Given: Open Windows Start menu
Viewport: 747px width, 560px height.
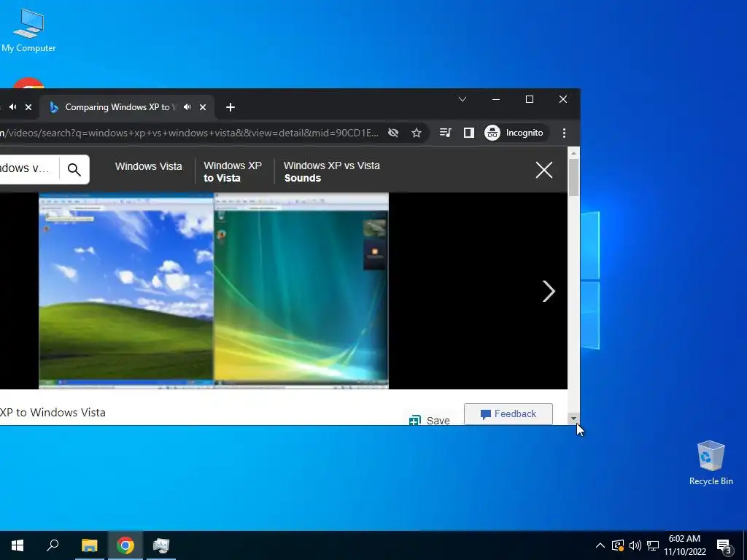Looking at the screenshot, I should 18,545.
